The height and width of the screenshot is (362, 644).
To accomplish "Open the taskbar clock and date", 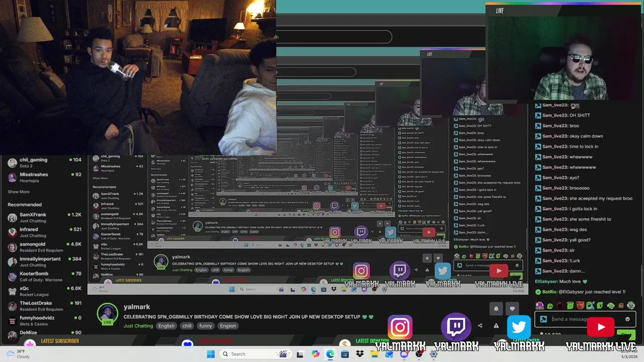I will tap(629, 354).
